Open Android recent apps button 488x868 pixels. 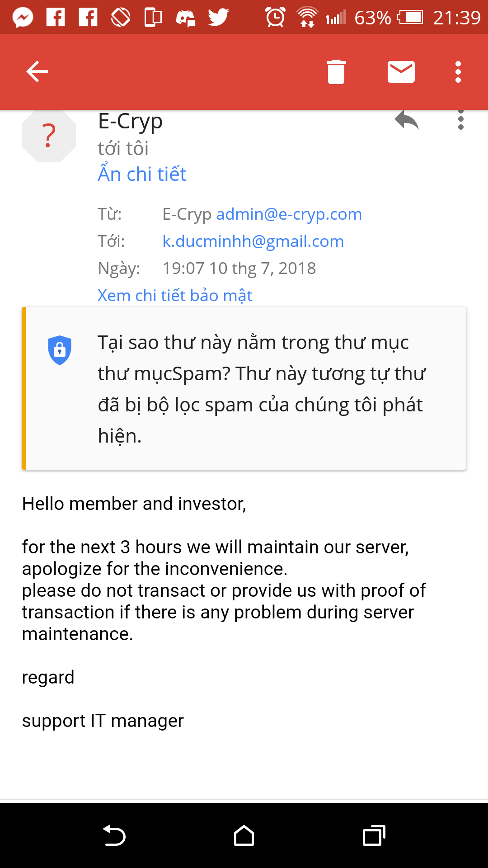(374, 835)
